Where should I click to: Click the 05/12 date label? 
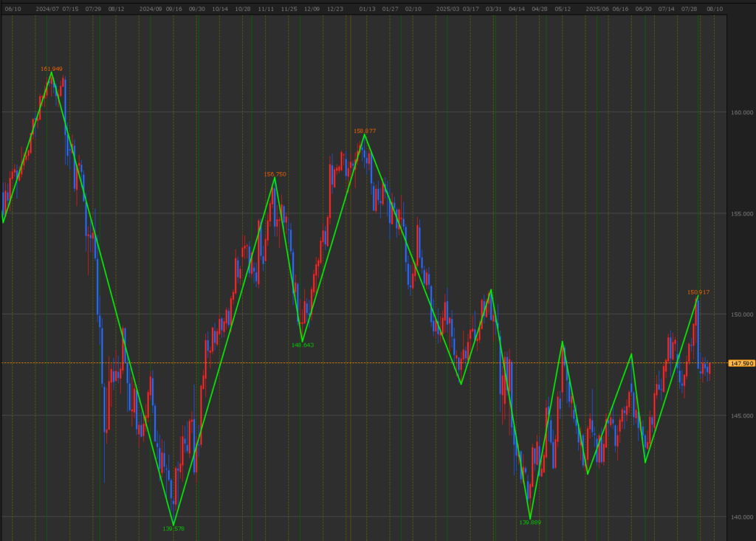tap(563, 9)
